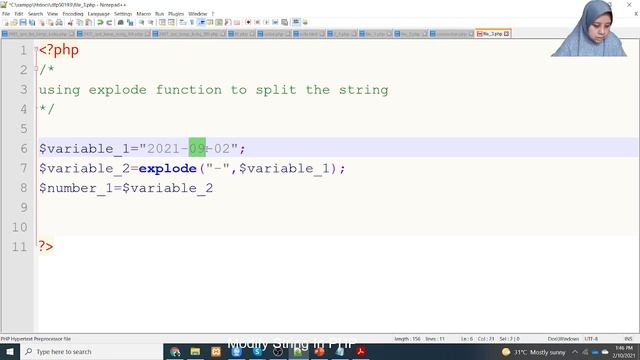Click the comment text 'using explode function'
The image size is (640, 360).
point(130,90)
